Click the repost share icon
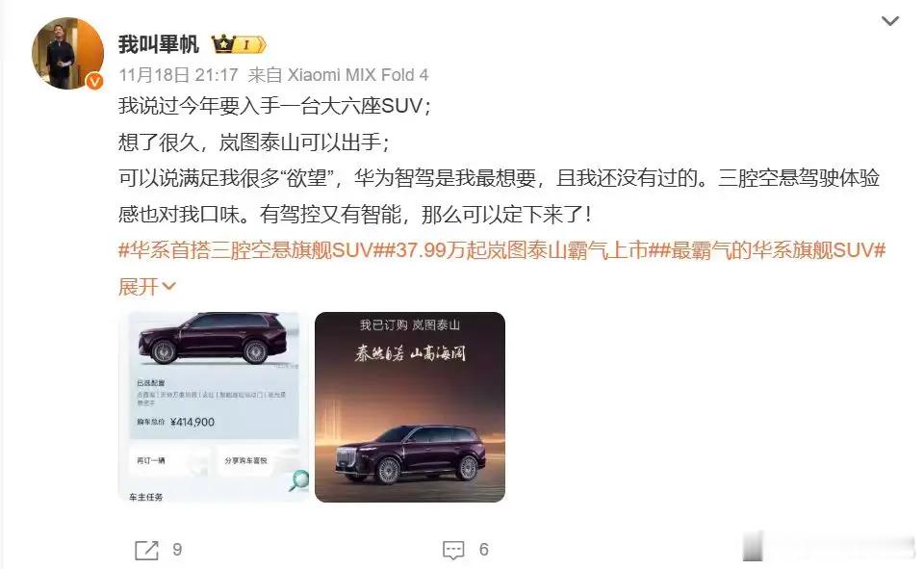Viewport: 924px width, 569px height. pyautogui.click(x=146, y=550)
